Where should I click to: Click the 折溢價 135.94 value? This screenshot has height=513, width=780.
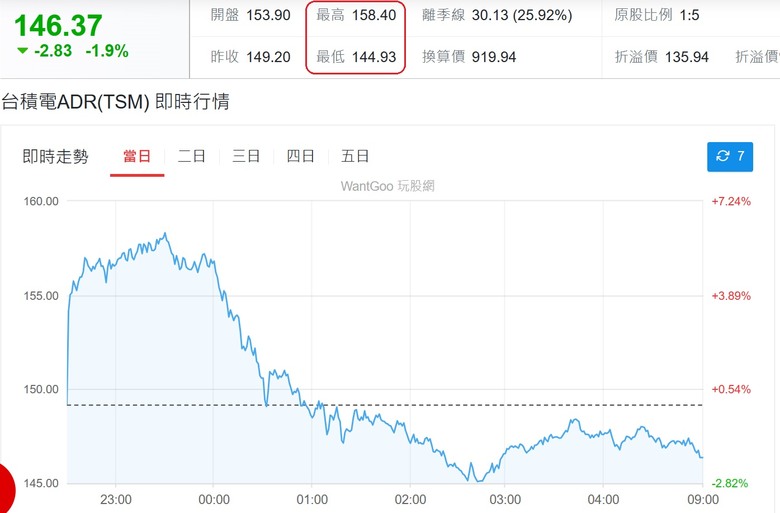pyautogui.click(x=662, y=57)
